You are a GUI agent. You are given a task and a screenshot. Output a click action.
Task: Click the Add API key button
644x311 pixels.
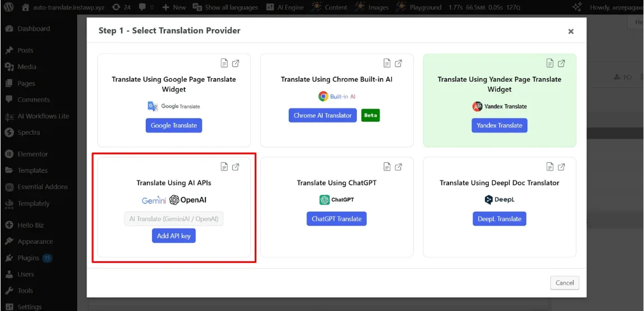coord(174,236)
